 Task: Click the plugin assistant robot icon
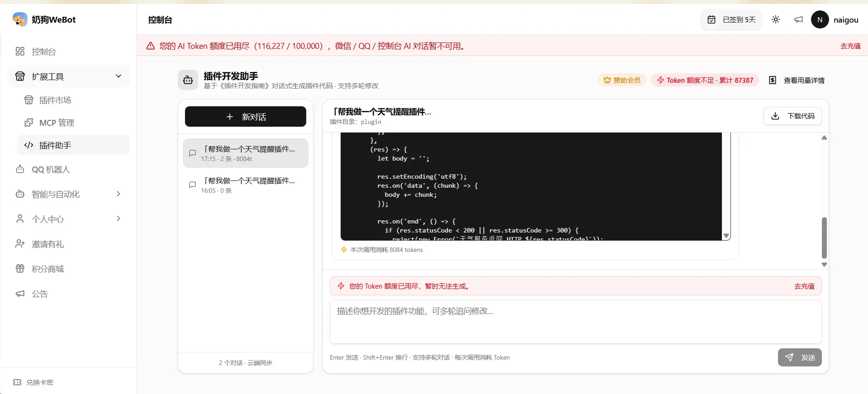(x=188, y=80)
